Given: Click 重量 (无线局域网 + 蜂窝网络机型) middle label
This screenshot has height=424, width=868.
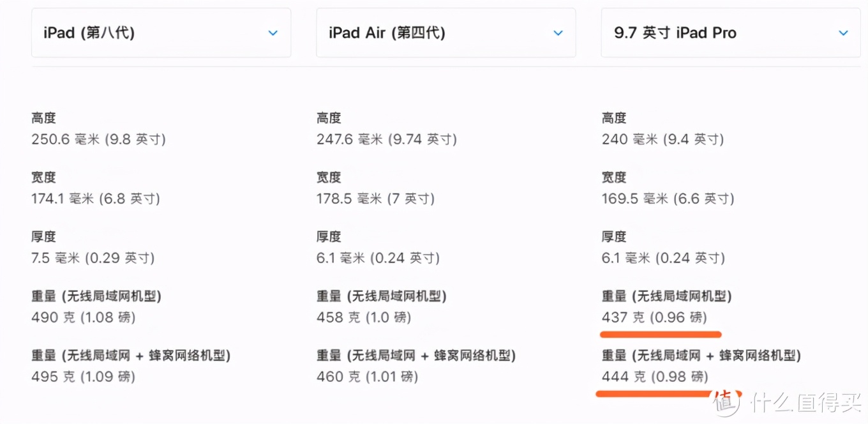Looking at the screenshot, I should coord(415,355).
